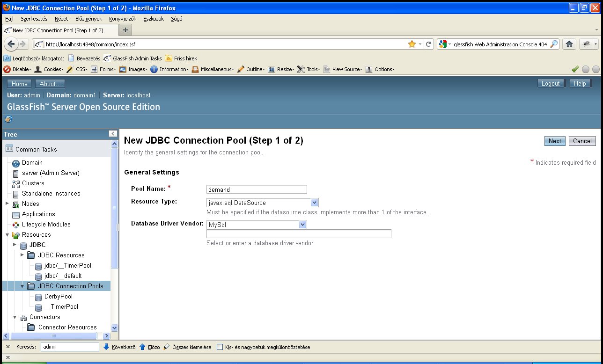
Task: Click the Logout button
Action: click(x=551, y=83)
